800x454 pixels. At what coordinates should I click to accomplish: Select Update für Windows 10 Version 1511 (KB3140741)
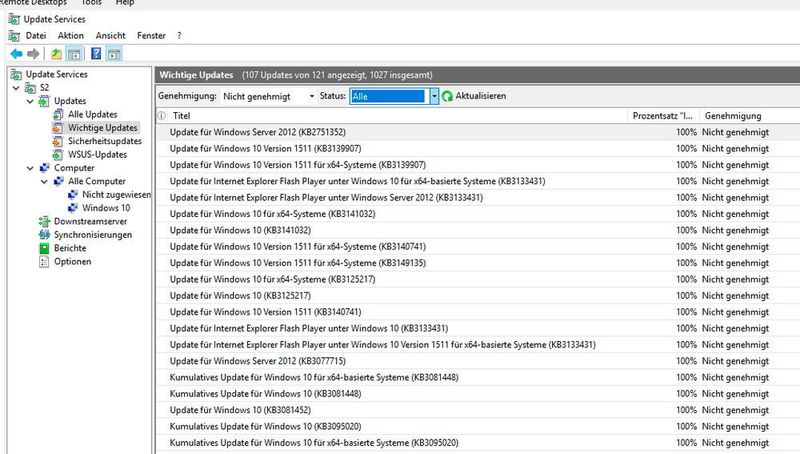click(478, 312)
